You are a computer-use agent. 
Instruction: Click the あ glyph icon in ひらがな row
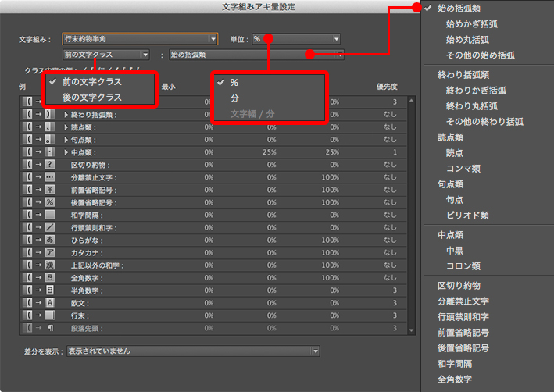(x=50, y=241)
